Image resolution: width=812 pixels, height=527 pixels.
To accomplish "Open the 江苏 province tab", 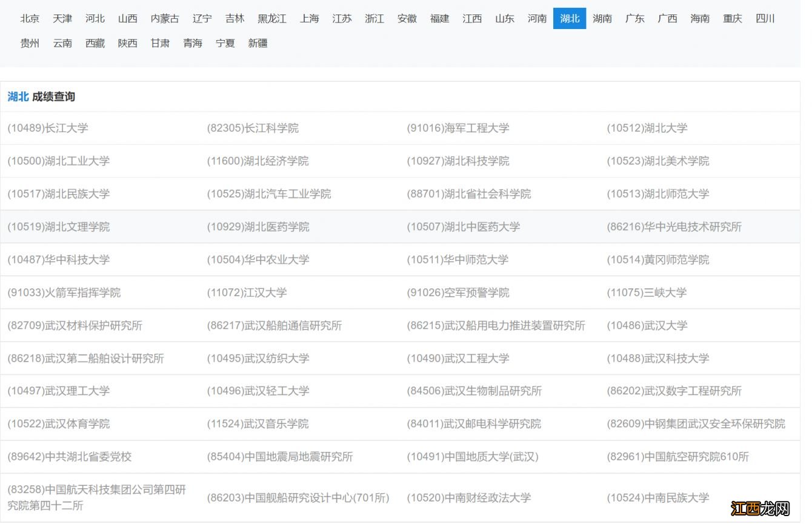I will pos(342,18).
